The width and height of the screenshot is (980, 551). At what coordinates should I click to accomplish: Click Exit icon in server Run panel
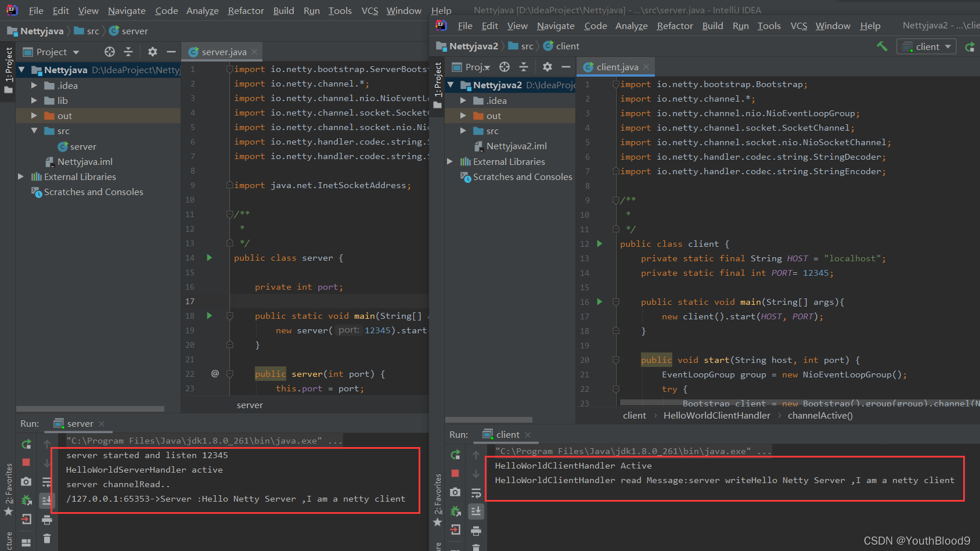point(26,520)
